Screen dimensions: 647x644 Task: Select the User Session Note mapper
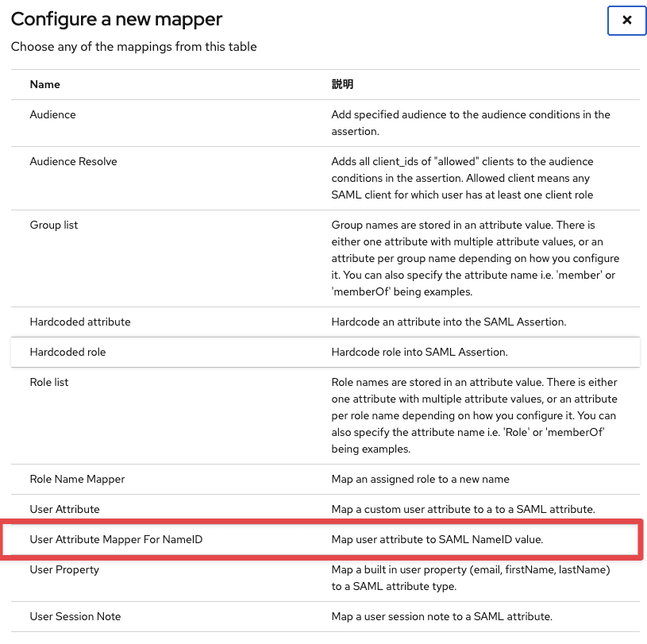(75, 616)
